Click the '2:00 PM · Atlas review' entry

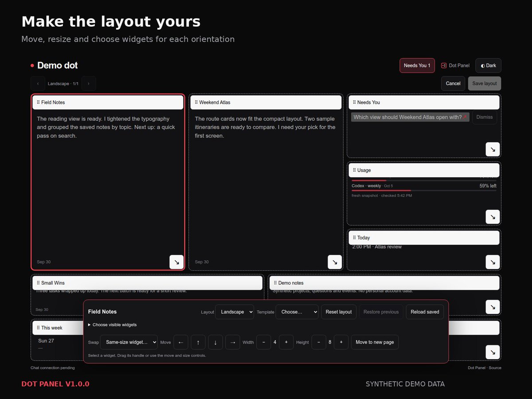tap(377, 247)
